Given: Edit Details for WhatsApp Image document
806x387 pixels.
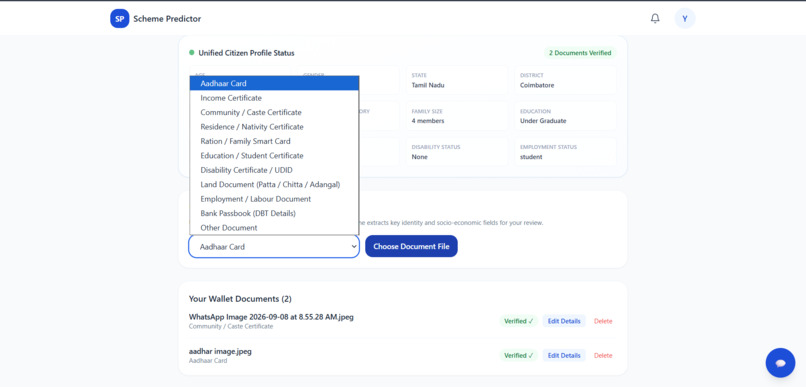Looking at the screenshot, I should pos(564,321).
